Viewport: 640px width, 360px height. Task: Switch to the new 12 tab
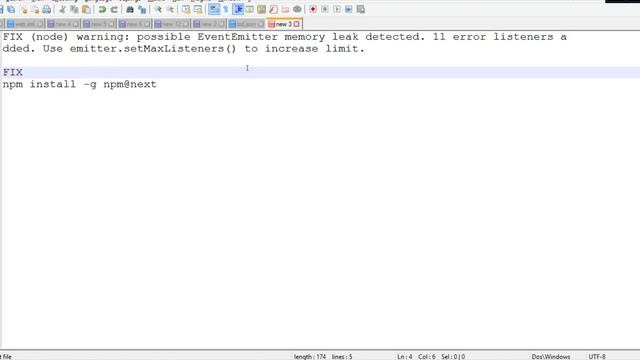point(171,24)
